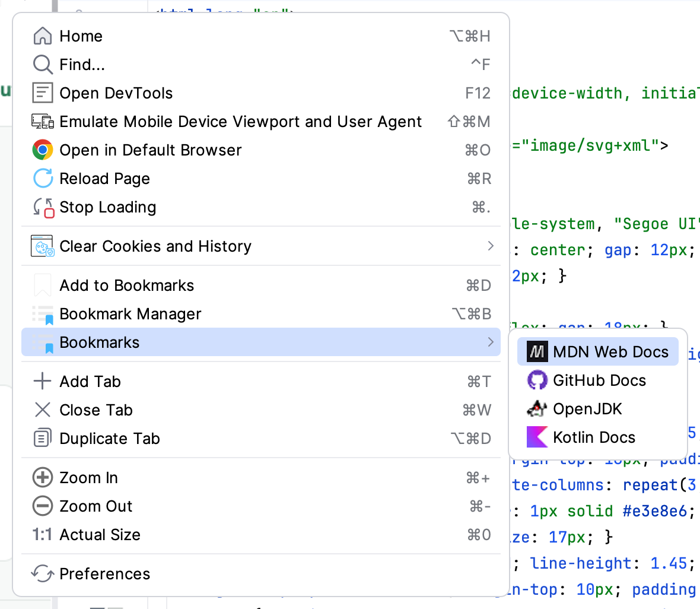The height and width of the screenshot is (609, 700).
Task: Click the Duplicate Tab icon
Action: 42,438
